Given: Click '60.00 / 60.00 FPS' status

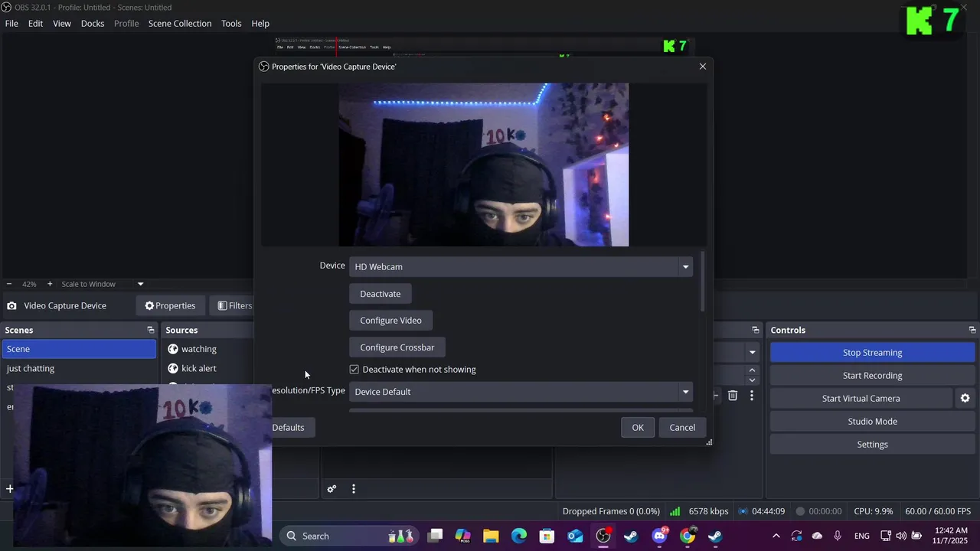Looking at the screenshot, I should click(938, 511).
